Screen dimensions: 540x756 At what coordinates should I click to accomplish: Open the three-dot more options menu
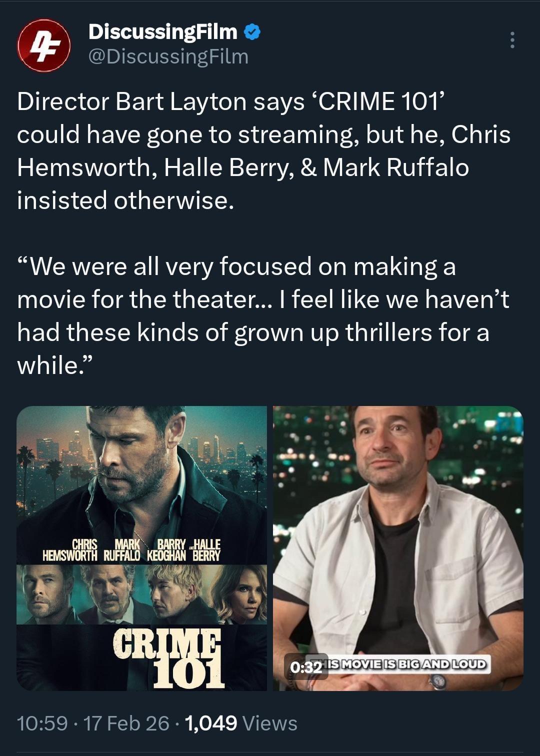(x=512, y=40)
